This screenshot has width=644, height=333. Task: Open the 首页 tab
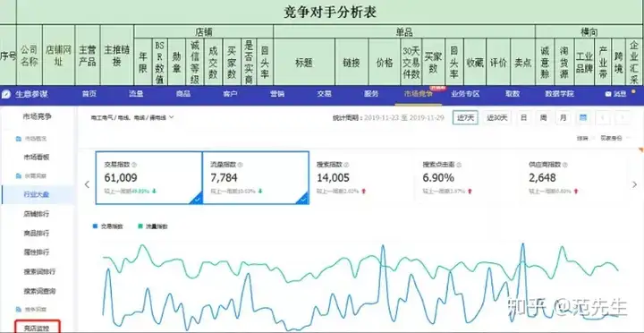click(x=89, y=94)
